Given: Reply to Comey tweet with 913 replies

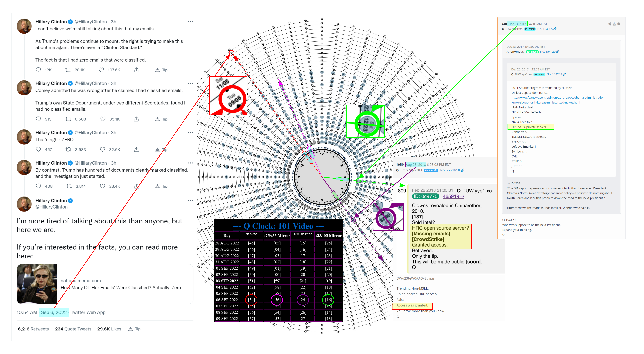Looking at the screenshot, I should 38,119.
